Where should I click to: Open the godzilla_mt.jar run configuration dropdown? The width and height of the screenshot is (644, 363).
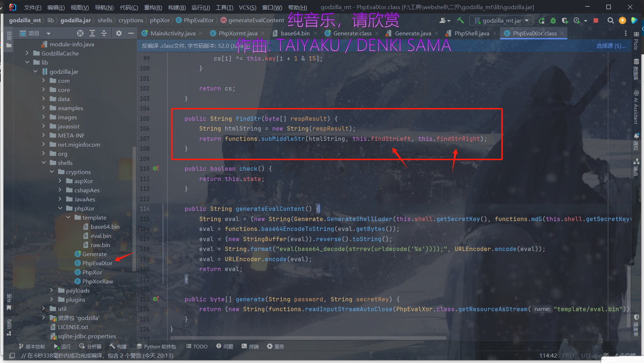pos(501,20)
